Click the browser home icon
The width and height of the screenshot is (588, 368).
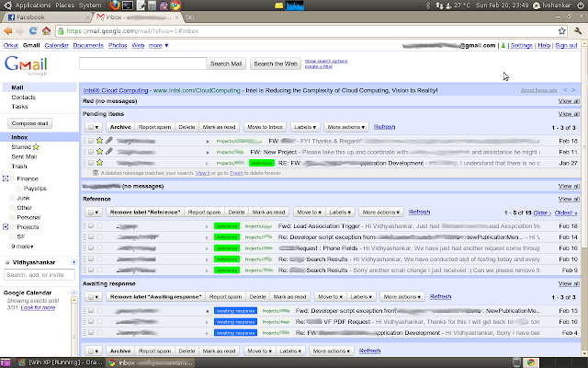[46, 31]
